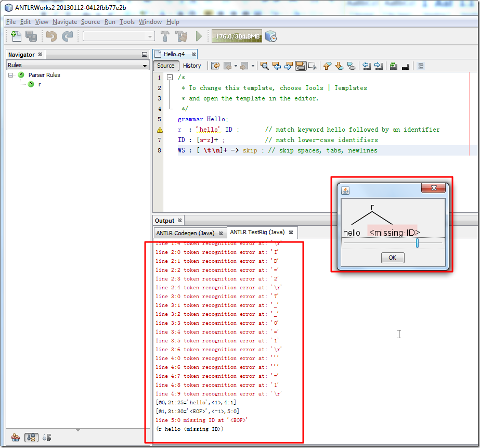Click OK in parse tree dialog
Image resolution: width=480 pixels, height=448 pixels.
(x=393, y=258)
